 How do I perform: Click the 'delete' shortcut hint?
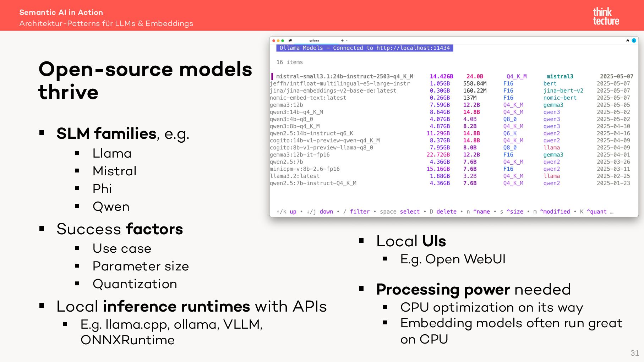[446, 212]
